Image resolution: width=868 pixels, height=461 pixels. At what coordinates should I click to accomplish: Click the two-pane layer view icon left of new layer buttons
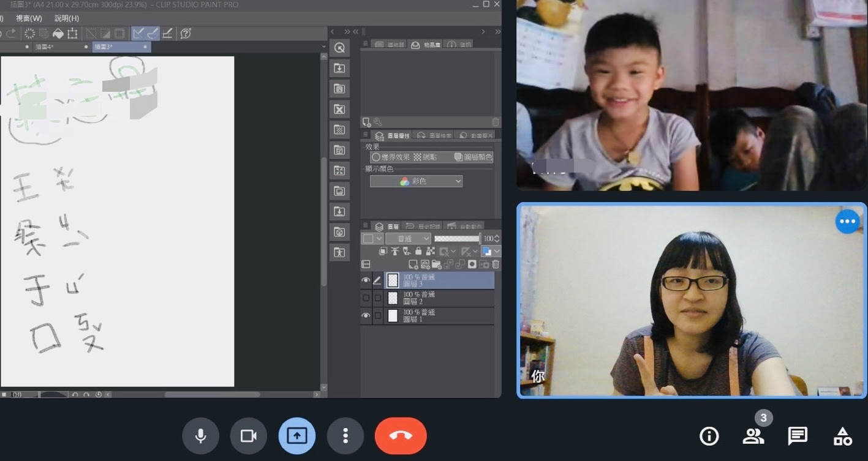(x=366, y=264)
